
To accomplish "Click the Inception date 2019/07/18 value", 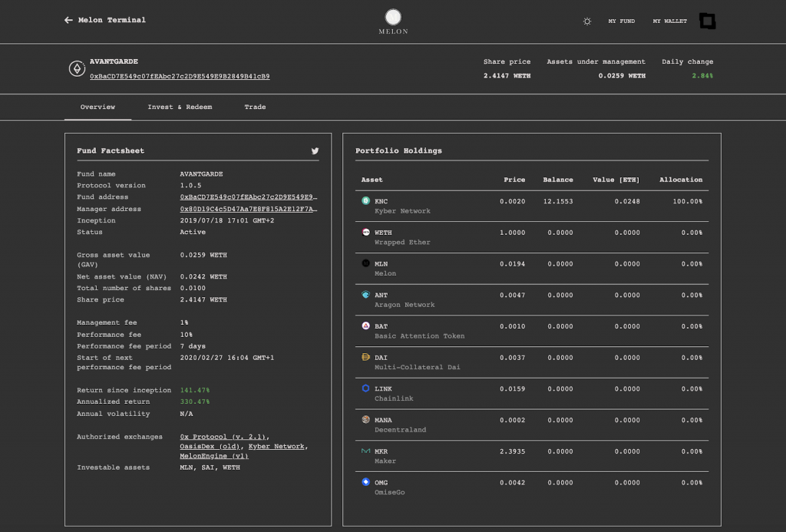I will [x=227, y=220].
